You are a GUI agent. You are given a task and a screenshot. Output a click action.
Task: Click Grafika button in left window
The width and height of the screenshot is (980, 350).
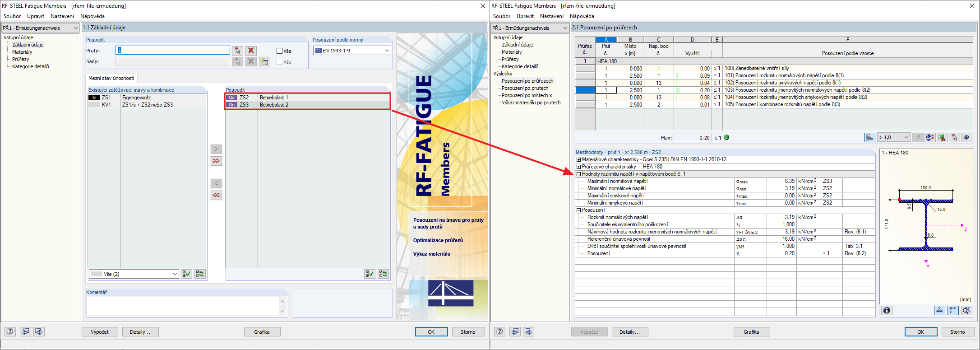click(262, 332)
